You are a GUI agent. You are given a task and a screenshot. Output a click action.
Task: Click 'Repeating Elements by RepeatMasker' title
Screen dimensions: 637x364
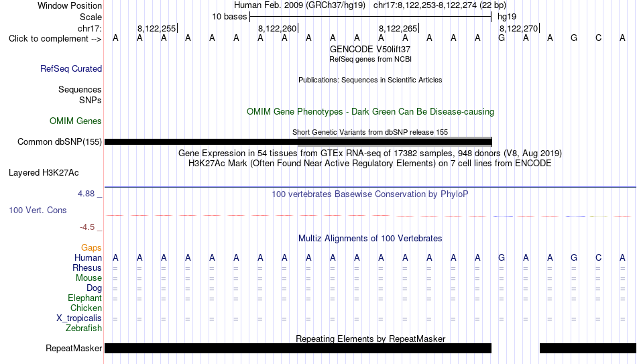click(x=370, y=339)
